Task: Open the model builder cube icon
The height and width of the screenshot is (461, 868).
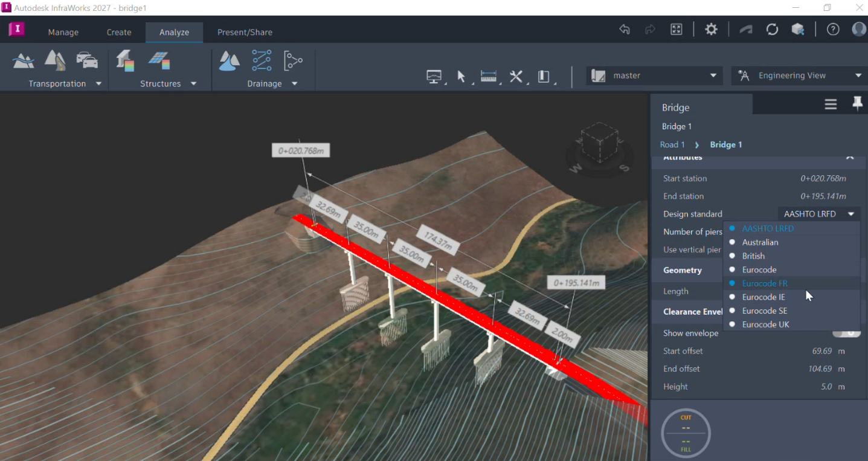Action: pos(798,30)
